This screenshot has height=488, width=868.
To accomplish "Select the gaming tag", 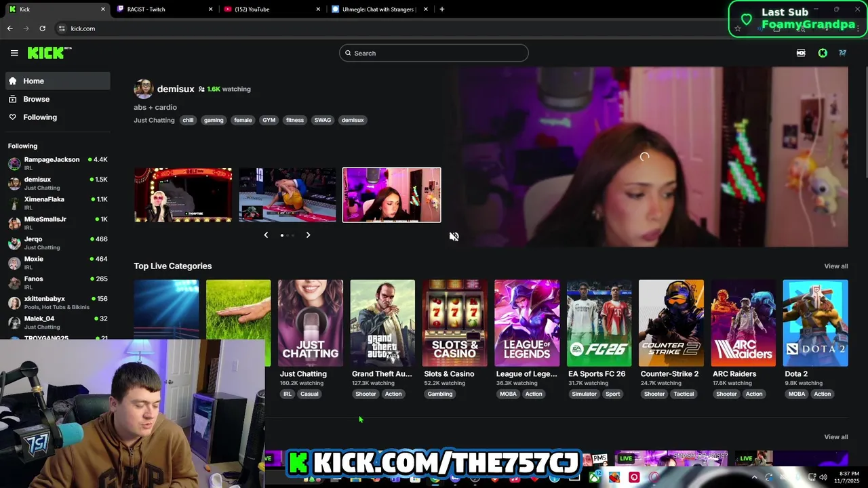I will tap(214, 120).
